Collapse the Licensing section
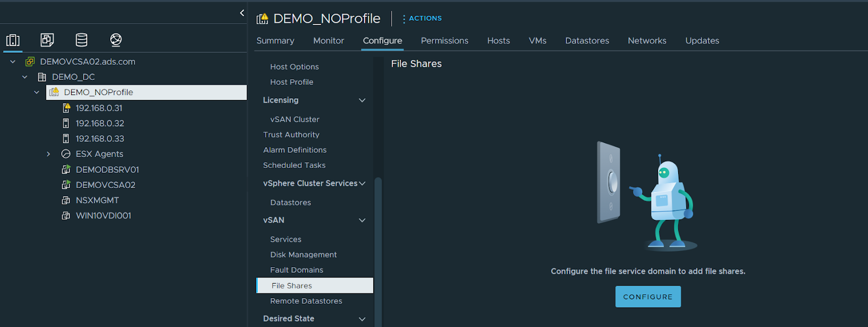This screenshot has width=868, height=327. pos(362,100)
